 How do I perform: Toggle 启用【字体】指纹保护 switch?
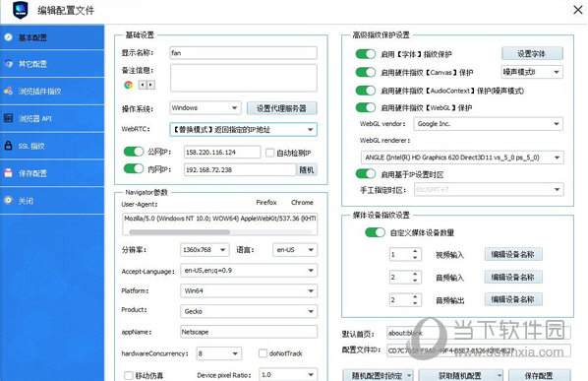pyautogui.click(x=365, y=54)
